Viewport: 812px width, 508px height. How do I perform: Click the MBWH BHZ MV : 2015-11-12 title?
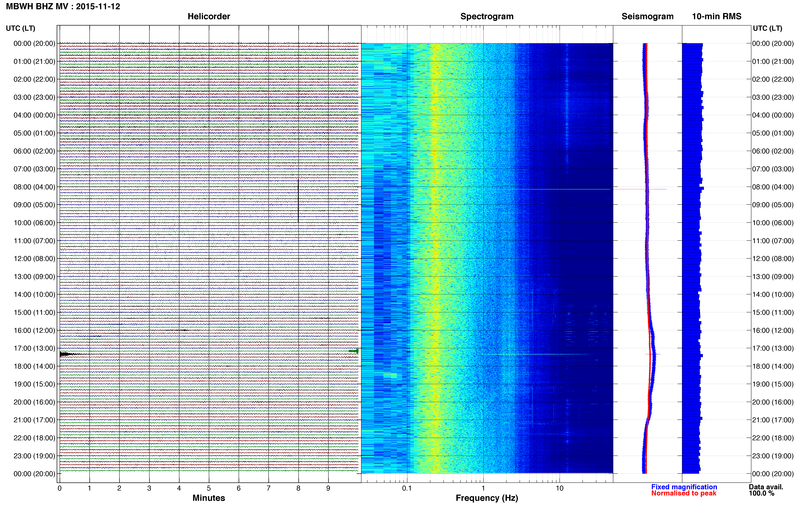(63, 6)
